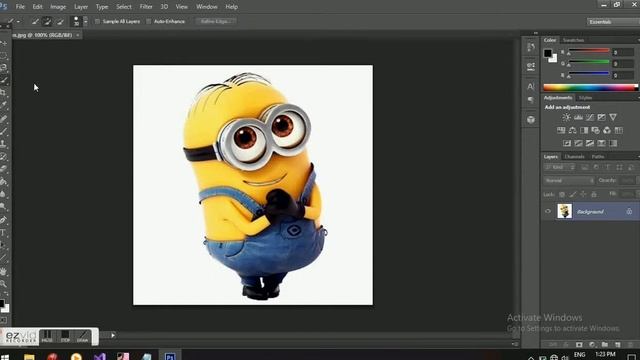Open the History panel icon in dock
This screenshot has height=360, width=640.
tap(531, 47)
